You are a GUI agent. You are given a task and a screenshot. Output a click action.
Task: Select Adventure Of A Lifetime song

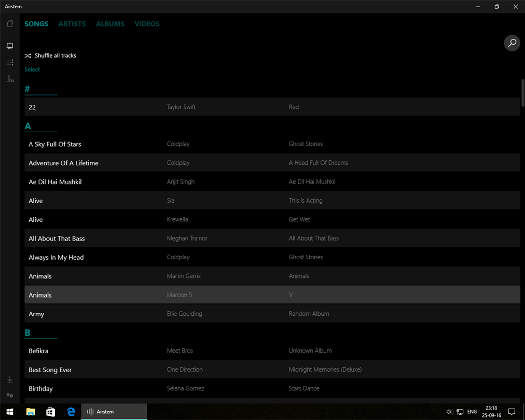tap(272, 163)
